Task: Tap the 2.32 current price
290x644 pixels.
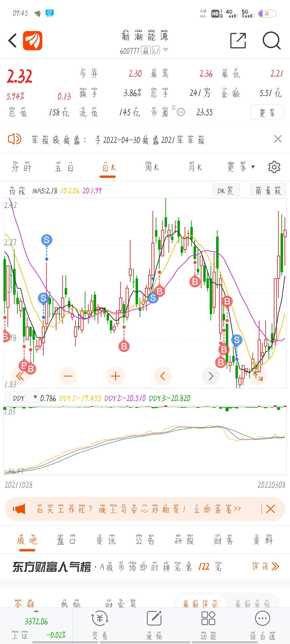Action: [20, 76]
